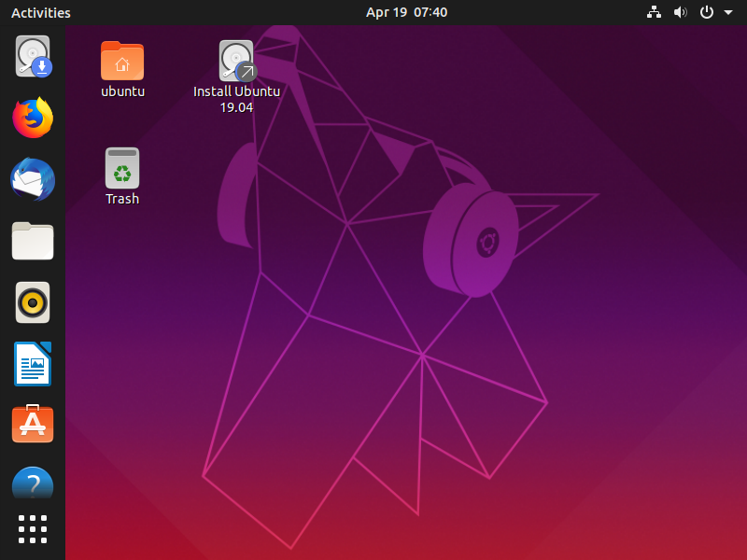Expand the system menu dropdown arrow
This screenshot has height=560, width=747.
coord(728,13)
